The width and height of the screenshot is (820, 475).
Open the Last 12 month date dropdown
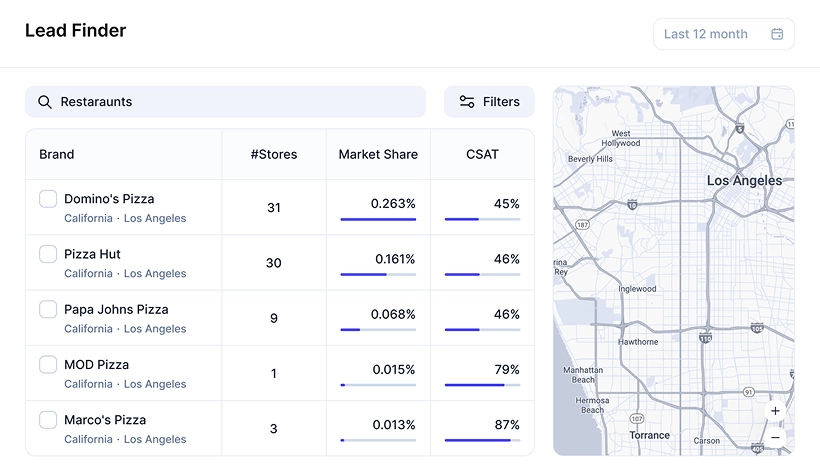pyautogui.click(x=723, y=34)
